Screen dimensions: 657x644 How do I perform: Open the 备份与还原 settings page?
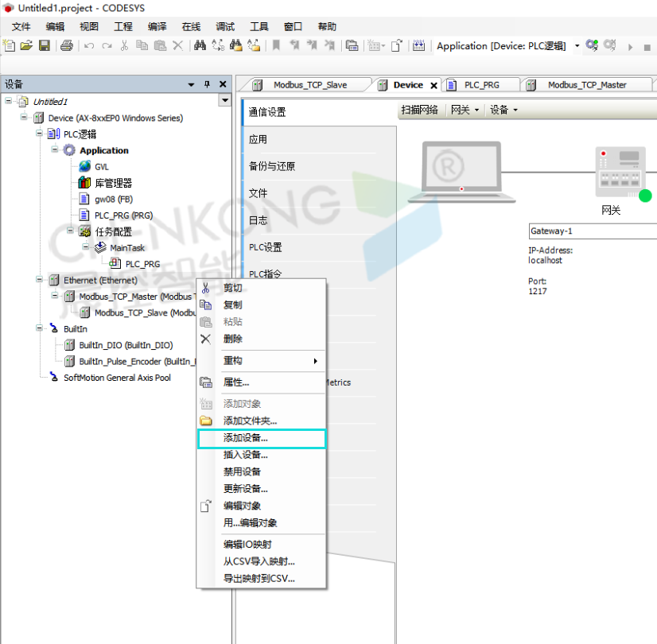point(272,166)
